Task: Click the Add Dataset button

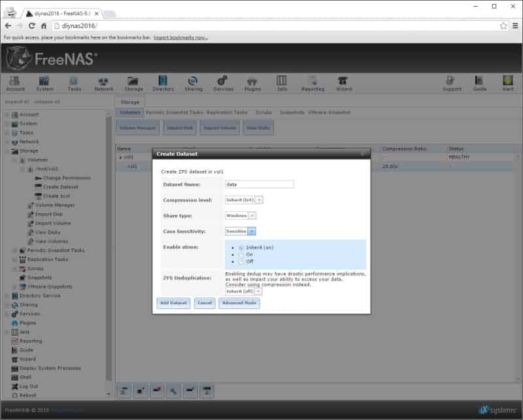Action: 173,303
